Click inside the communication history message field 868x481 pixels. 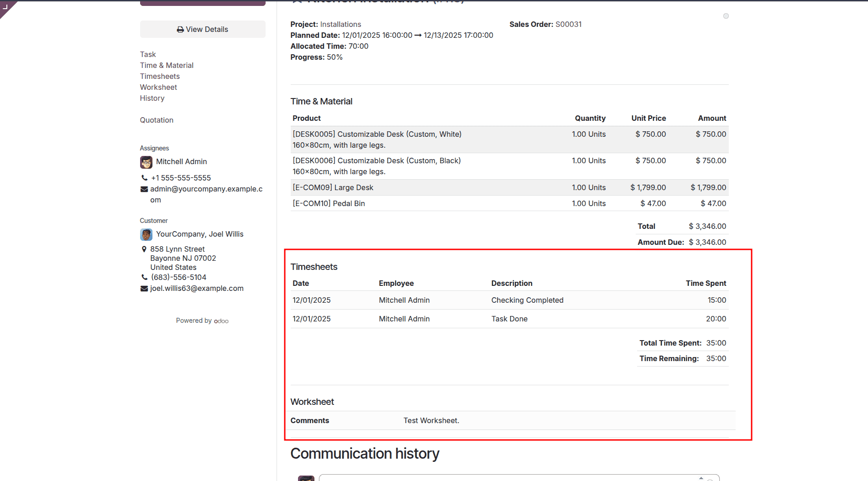[502, 478]
